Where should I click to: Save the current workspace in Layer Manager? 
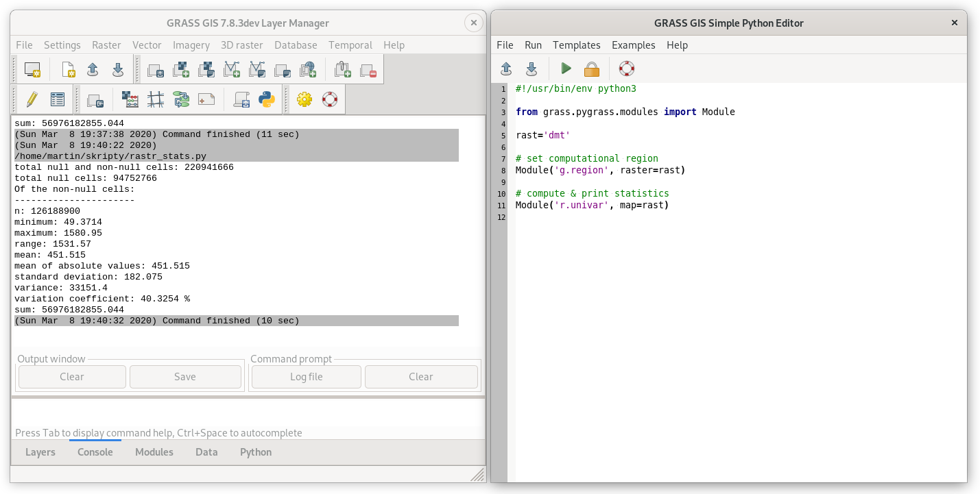pyautogui.click(x=117, y=70)
